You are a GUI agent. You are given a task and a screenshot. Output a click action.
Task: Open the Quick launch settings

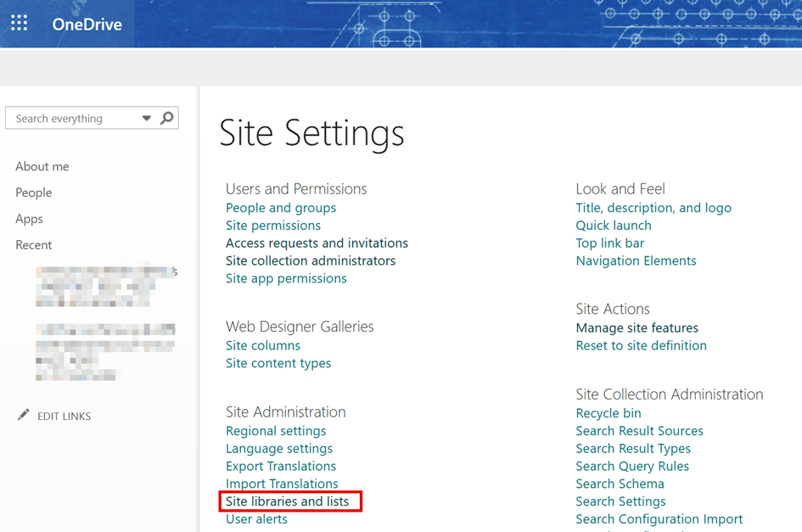[x=614, y=225]
